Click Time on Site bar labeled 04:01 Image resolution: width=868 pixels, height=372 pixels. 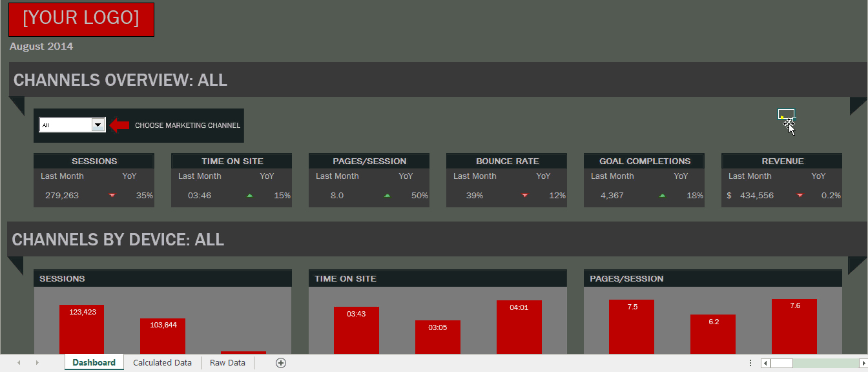(519, 327)
